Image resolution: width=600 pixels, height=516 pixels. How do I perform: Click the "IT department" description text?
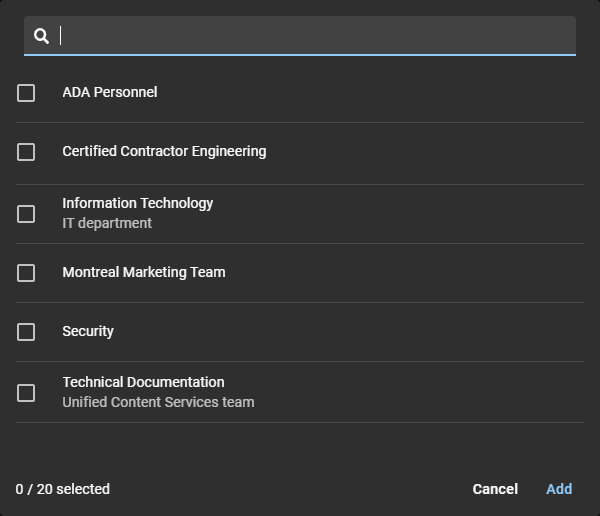(107, 223)
